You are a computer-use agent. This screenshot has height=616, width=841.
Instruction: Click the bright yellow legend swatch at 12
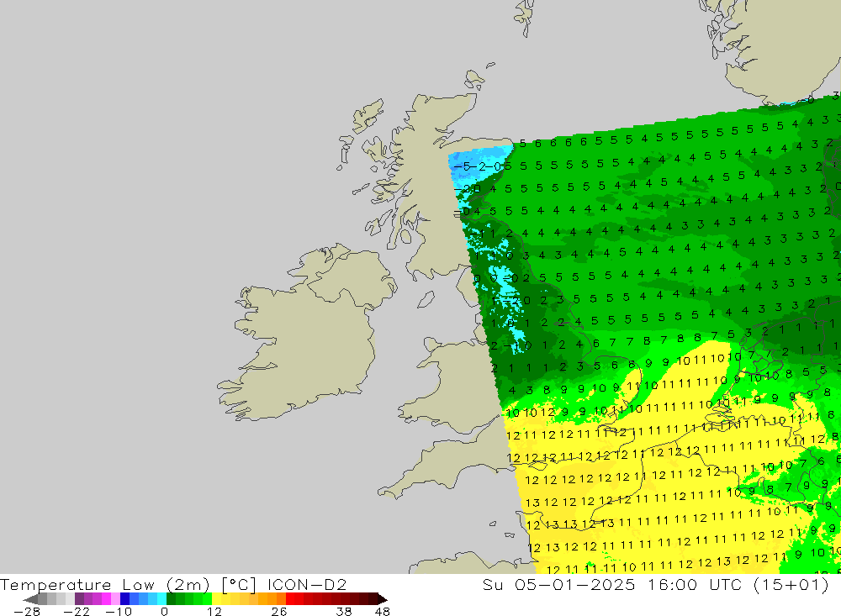(x=217, y=599)
